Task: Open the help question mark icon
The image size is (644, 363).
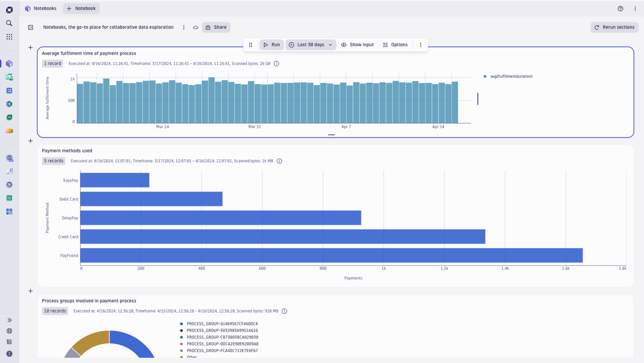Action: tap(621, 8)
